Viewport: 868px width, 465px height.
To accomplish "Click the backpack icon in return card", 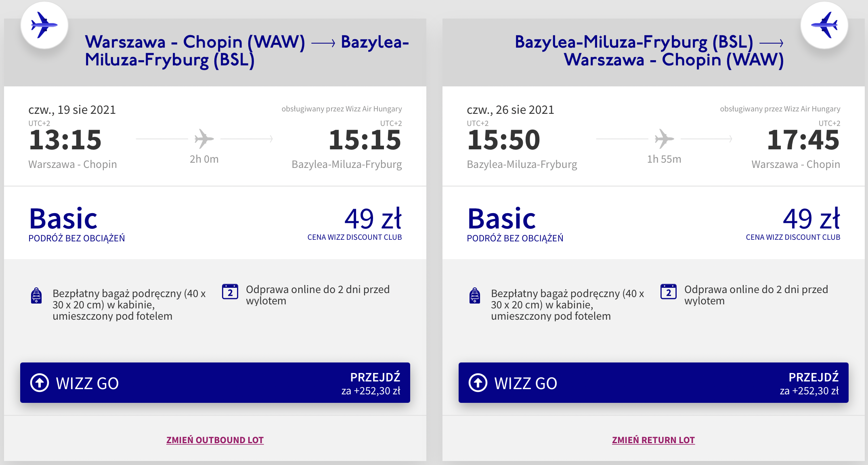I will 475,295.
